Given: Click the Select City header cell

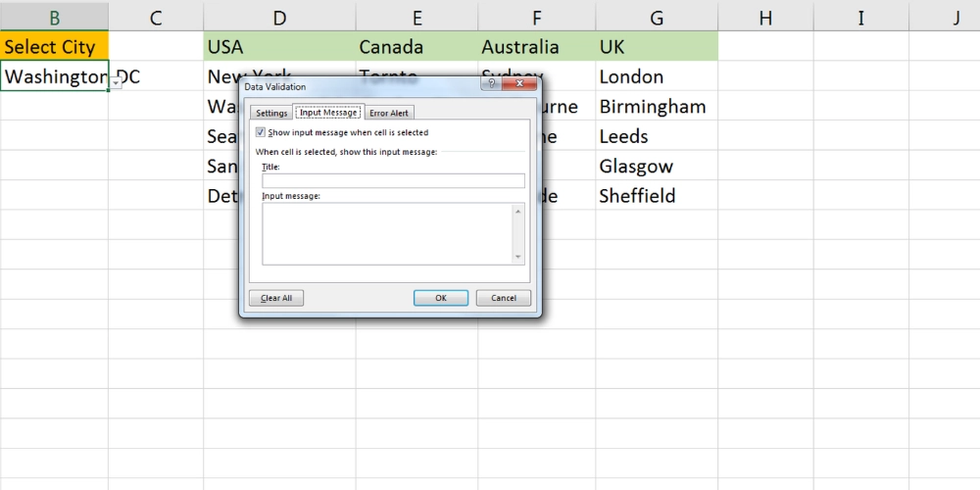Looking at the screenshot, I should click(54, 46).
